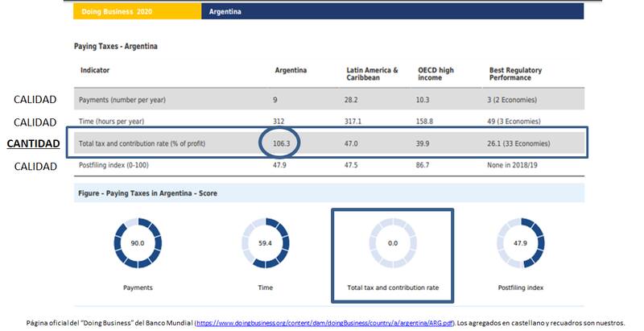The image size is (644, 331).
Task: Click the Time donut chart showing 59.4
Action: [265, 242]
